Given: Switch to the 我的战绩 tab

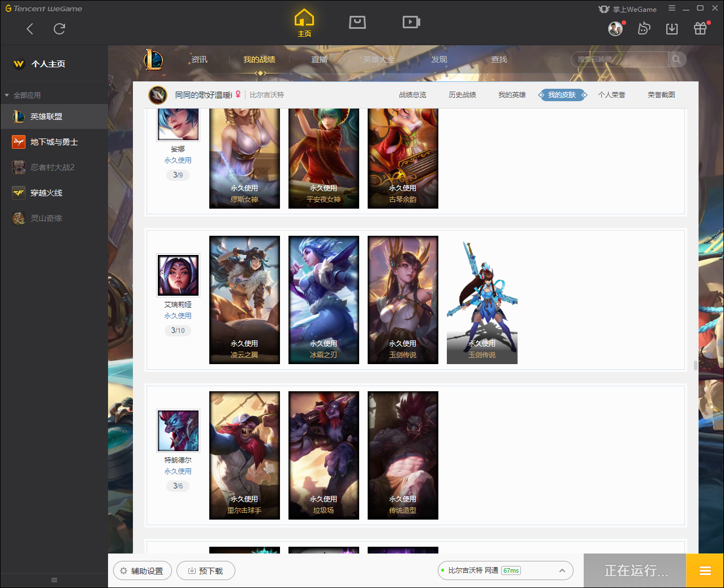Looking at the screenshot, I should tap(259, 59).
